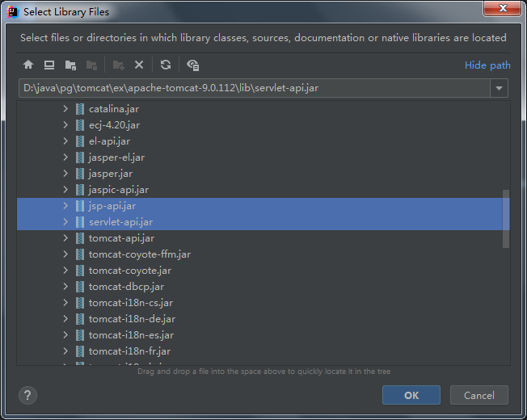Image resolution: width=527 pixels, height=420 pixels.
Task: Toggle show hidden files icon
Action: (x=193, y=65)
